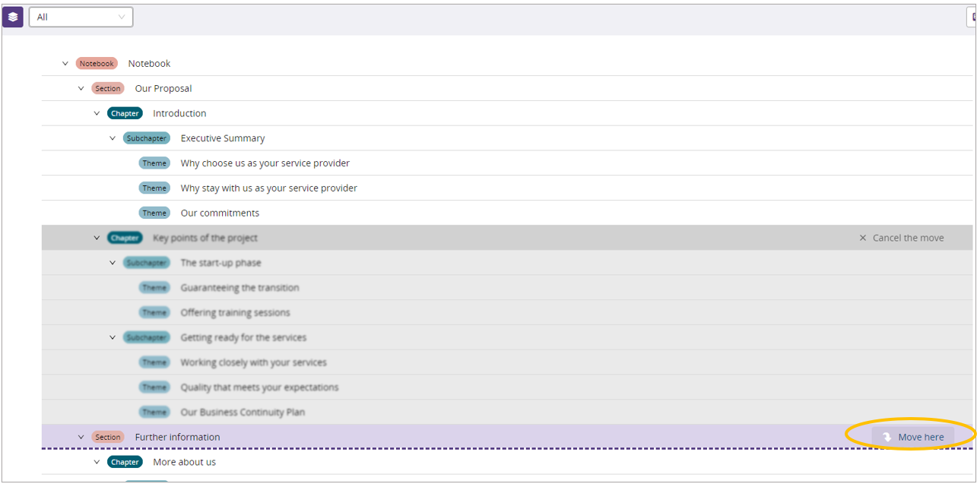Collapse the More about us chapter
The height and width of the screenshot is (487, 980).
tap(97, 462)
